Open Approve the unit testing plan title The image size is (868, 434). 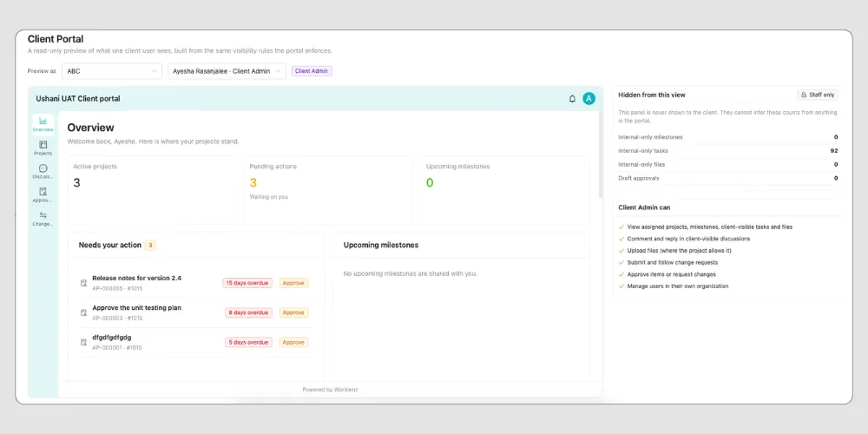[x=137, y=308]
